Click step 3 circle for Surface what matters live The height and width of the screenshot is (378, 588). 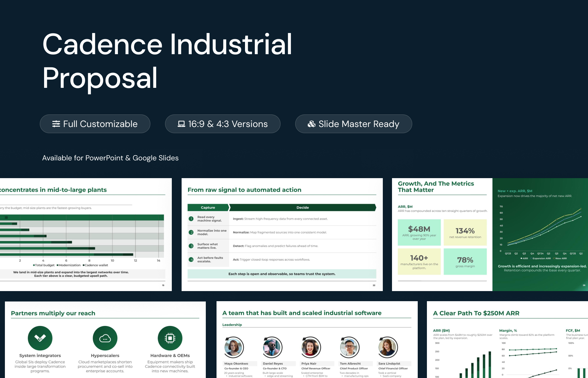tap(191, 246)
